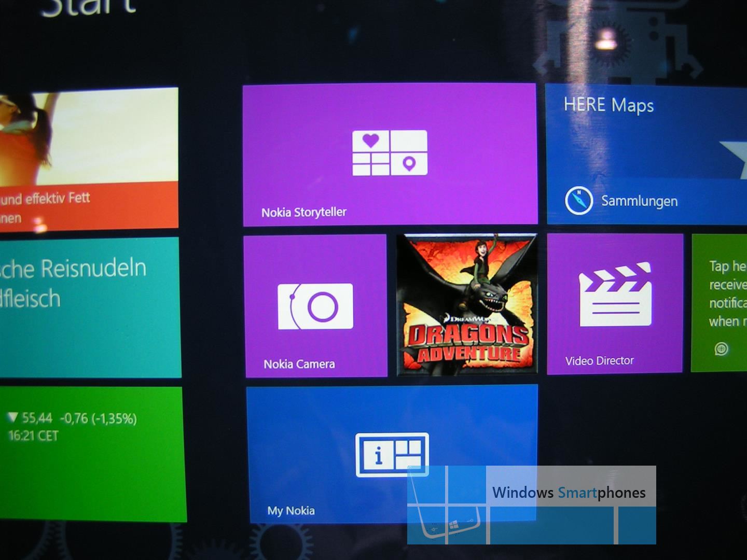Open the green stock quote tile
Image resolution: width=747 pixels, height=560 pixels.
coord(92,454)
